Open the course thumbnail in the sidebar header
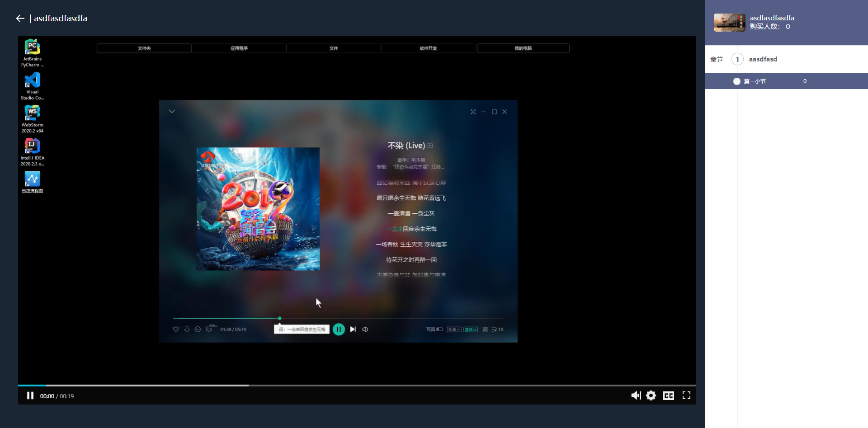This screenshot has width=868, height=428. pyautogui.click(x=730, y=23)
